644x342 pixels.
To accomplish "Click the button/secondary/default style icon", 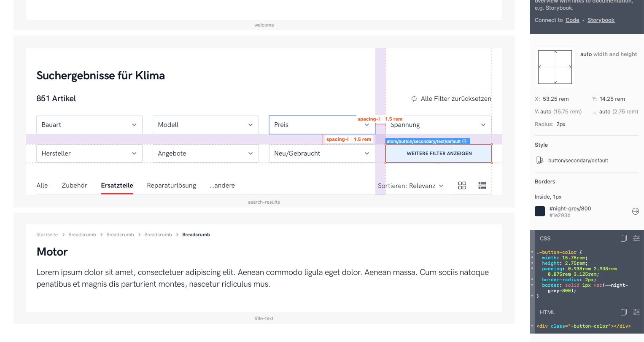I will [x=540, y=160].
